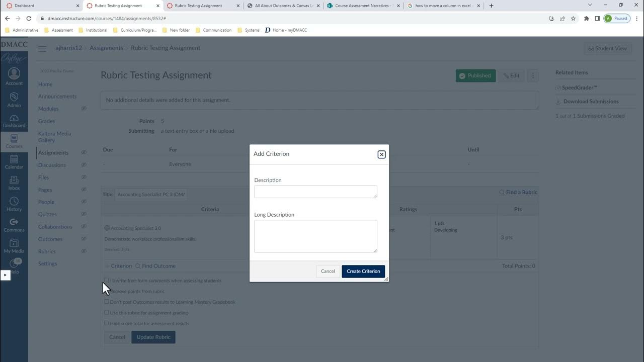644x362 pixels.
Task: Open the Assessment bookmarks folder
Action: 59,30
